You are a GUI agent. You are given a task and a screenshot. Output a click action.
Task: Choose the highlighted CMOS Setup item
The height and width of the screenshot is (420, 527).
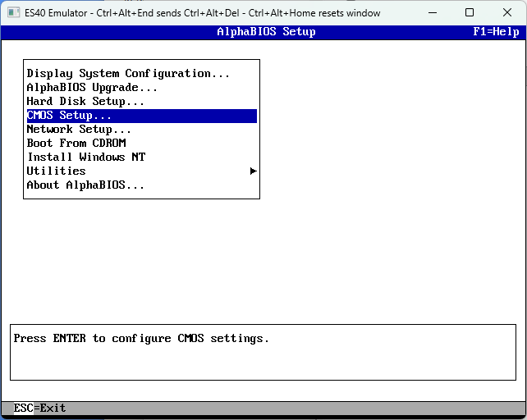point(141,116)
